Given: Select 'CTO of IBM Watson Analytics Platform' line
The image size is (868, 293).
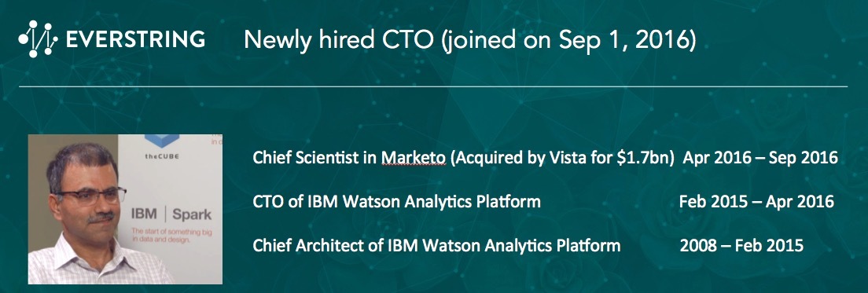Looking at the screenshot, I should coord(396,201).
